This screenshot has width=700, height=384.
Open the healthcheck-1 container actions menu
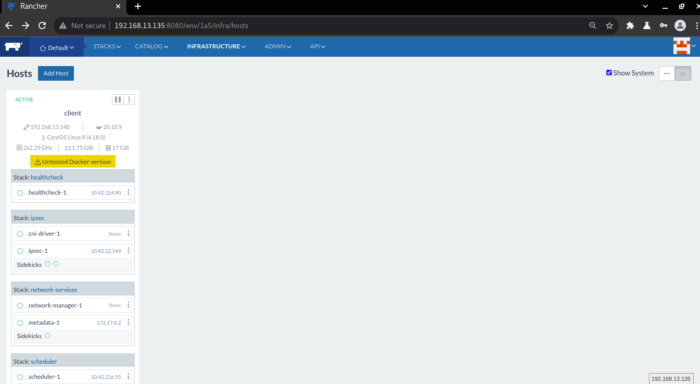(x=129, y=192)
